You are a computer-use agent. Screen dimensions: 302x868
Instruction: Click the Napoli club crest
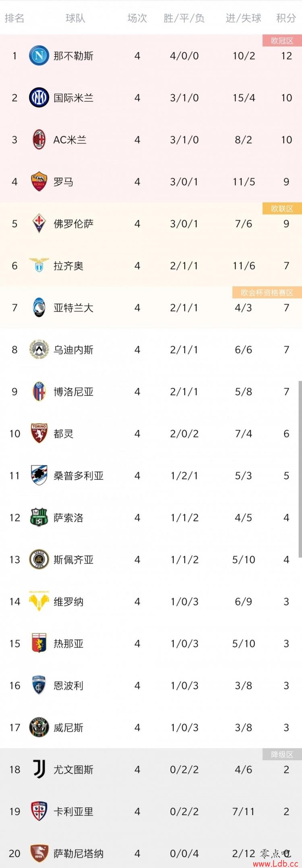click(39, 56)
